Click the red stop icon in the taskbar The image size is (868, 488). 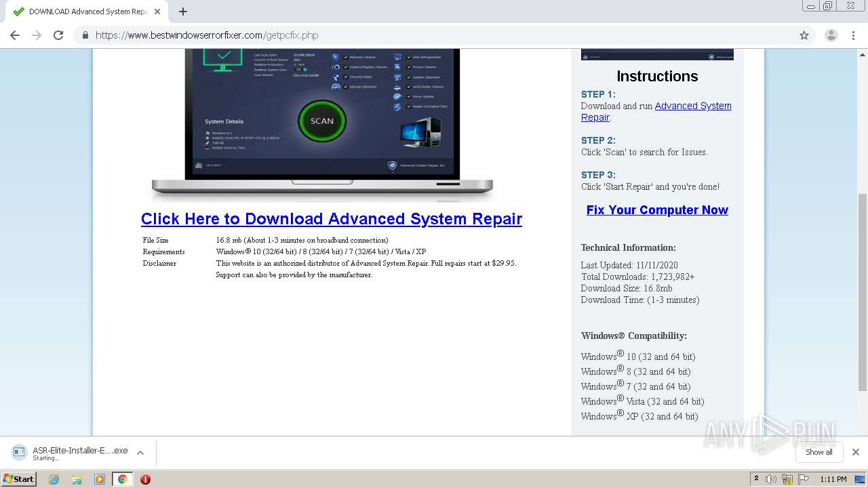tap(145, 479)
